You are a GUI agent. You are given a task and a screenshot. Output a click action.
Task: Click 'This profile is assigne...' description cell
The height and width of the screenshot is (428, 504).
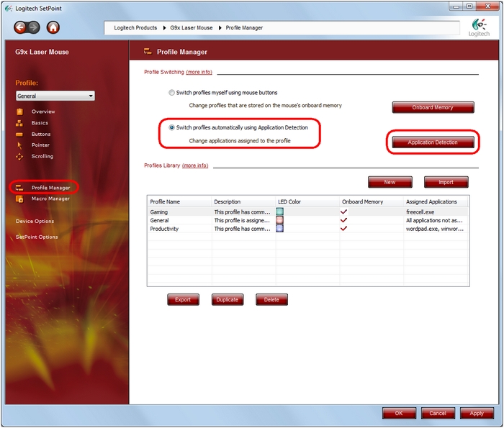242,220
